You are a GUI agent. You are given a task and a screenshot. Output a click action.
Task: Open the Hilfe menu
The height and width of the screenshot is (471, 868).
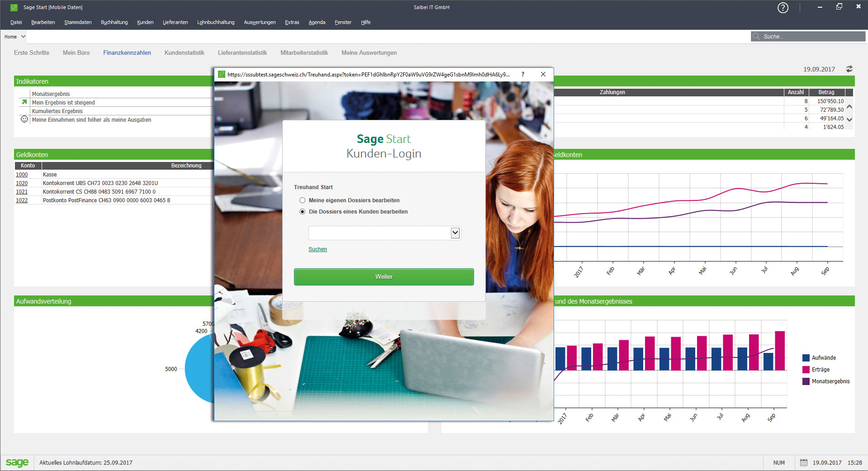click(x=365, y=22)
